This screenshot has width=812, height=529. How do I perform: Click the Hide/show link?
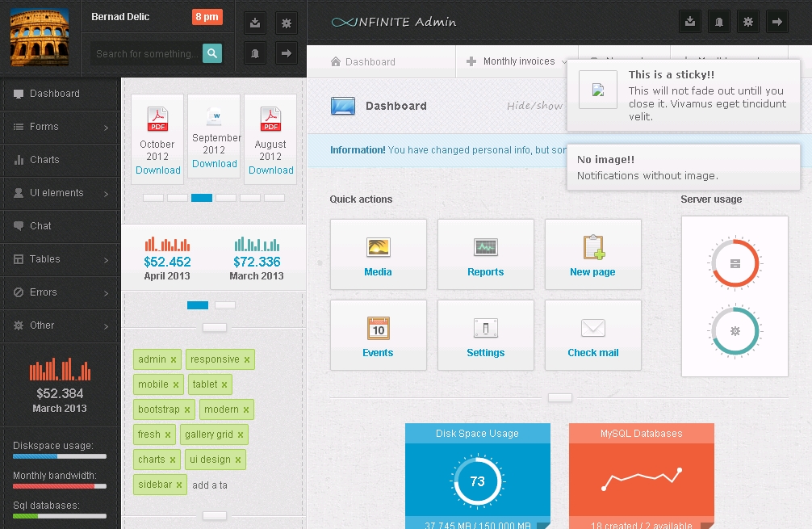pyautogui.click(x=534, y=106)
